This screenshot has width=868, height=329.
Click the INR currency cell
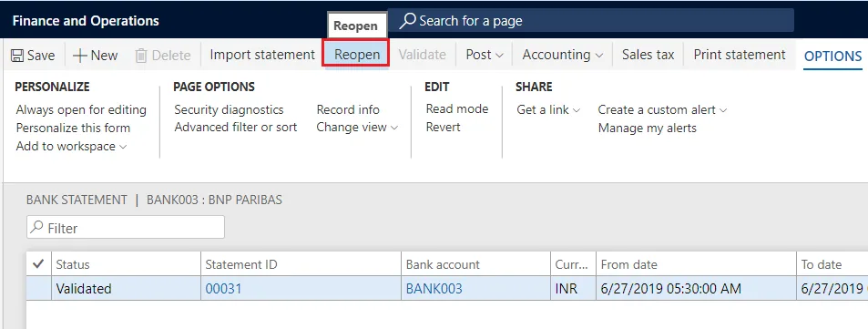click(x=574, y=289)
